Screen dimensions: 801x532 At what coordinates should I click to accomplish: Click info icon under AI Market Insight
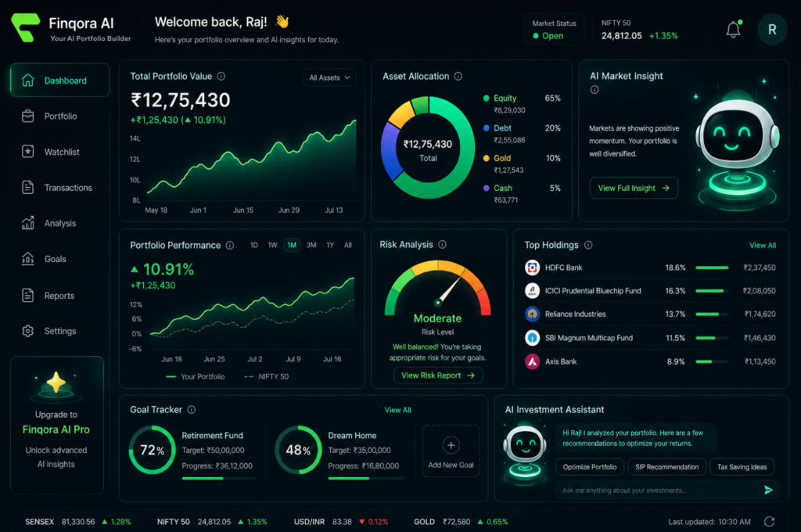click(x=594, y=90)
